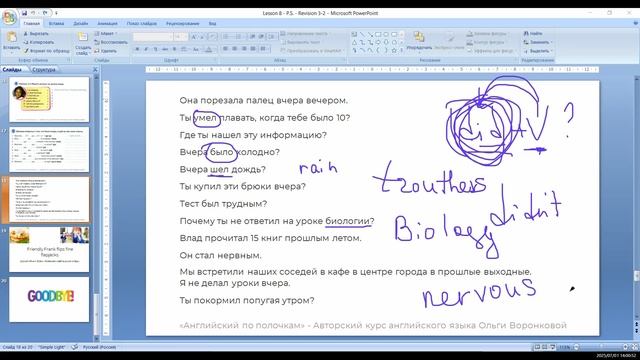Close the slides thumbnail pane
This screenshot has width=640, height=360.
[95, 70]
